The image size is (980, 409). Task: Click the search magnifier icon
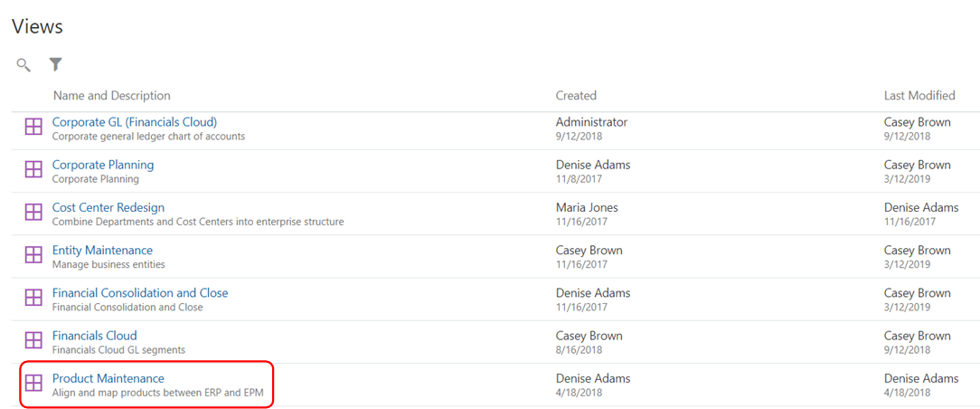coord(24,64)
